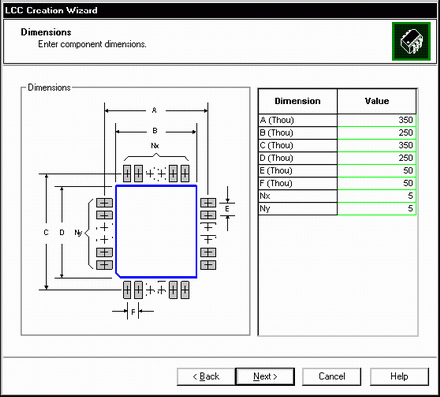Viewport: 440px width, 397px height.
Task: Select the B (Thou) value field
Action: coord(377,133)
